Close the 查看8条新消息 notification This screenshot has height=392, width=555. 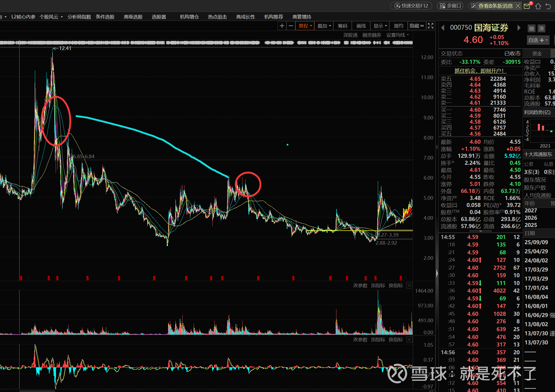click(518, 6)
